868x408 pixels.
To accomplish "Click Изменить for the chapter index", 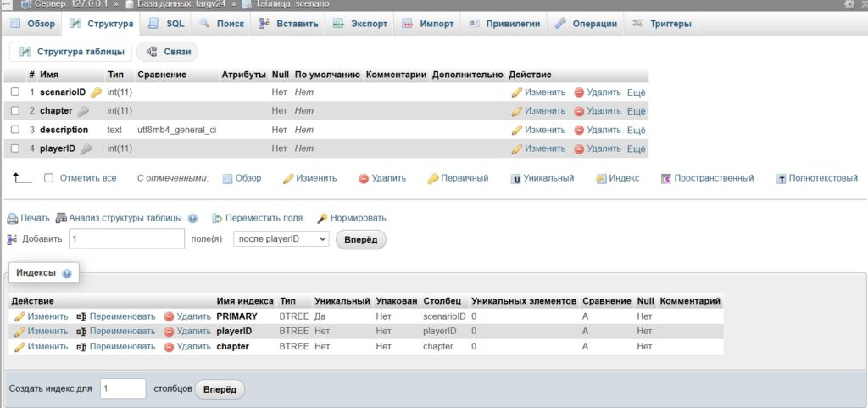I will 42,347.
